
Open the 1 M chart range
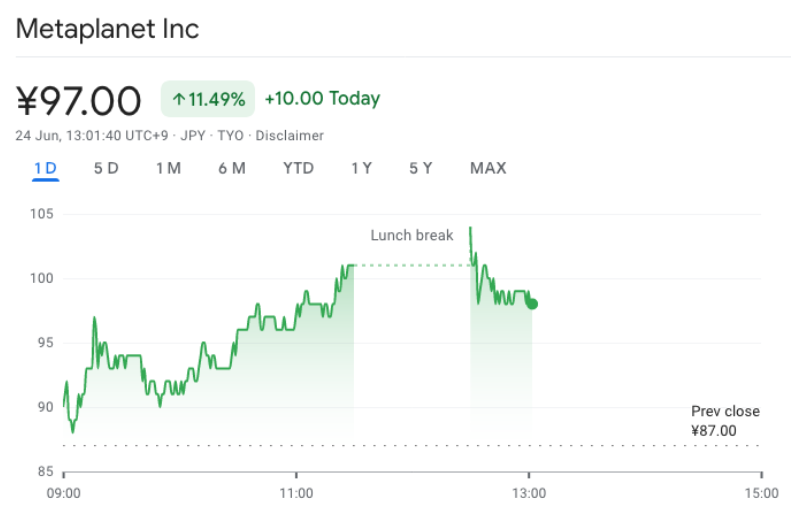[x=168, y=168]
